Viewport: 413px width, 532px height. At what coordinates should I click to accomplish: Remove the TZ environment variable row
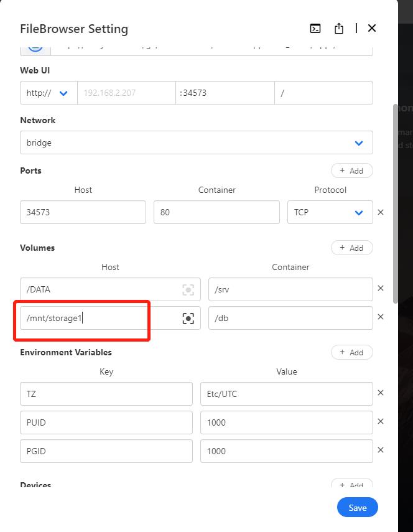tap(381, 393)
